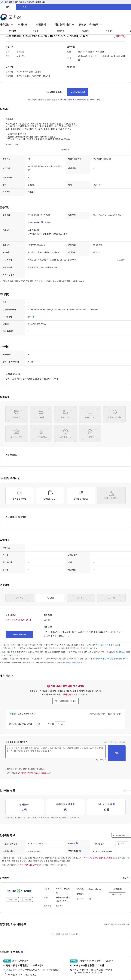Switch to the 개인 tab
This screenshot has height=980, width=131.
point(8,7)
